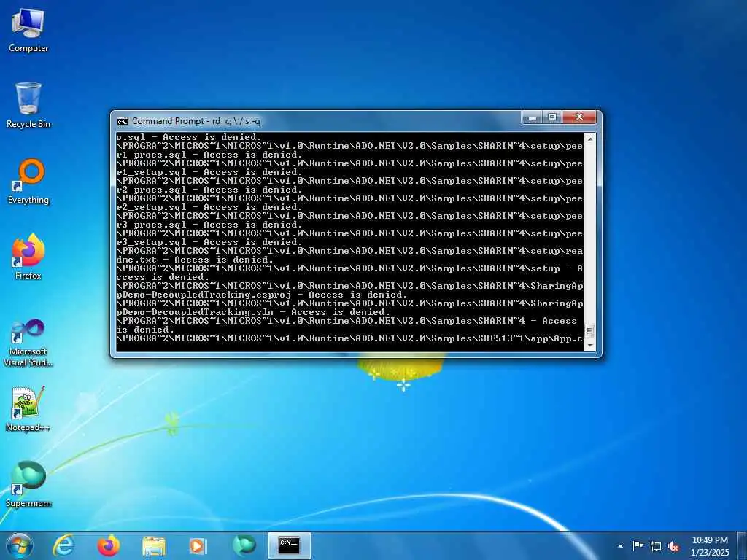Show hidden tray icons arrow
The width and height of the screenshot is (747, 560).
620,546
